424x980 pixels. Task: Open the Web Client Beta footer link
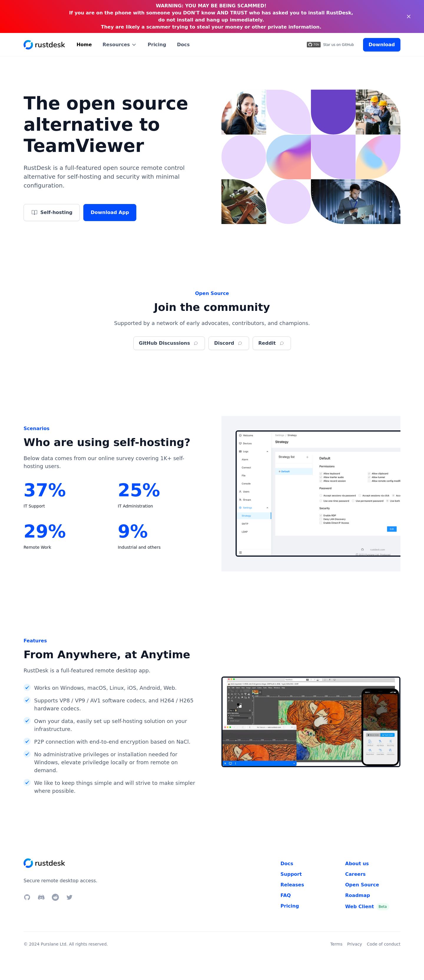tap(359, 907)
